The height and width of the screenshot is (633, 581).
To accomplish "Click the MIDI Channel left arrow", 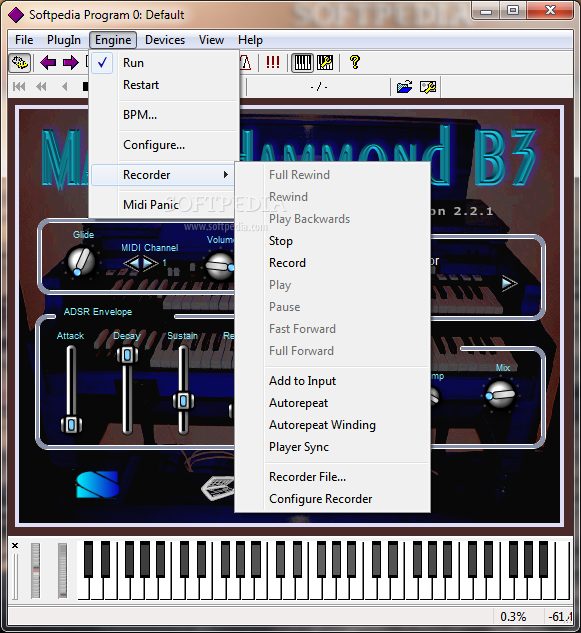I will click(x=132, y=263).
